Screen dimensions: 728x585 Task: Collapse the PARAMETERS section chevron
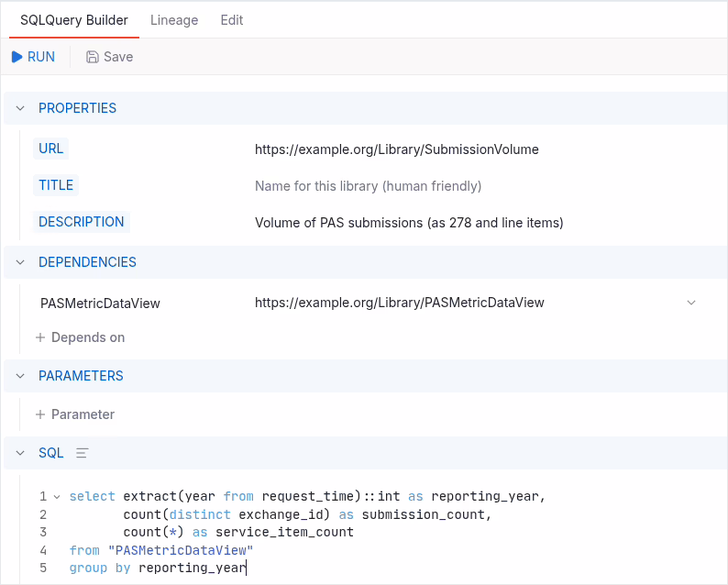pyautogui.click(x=20, y=376)
